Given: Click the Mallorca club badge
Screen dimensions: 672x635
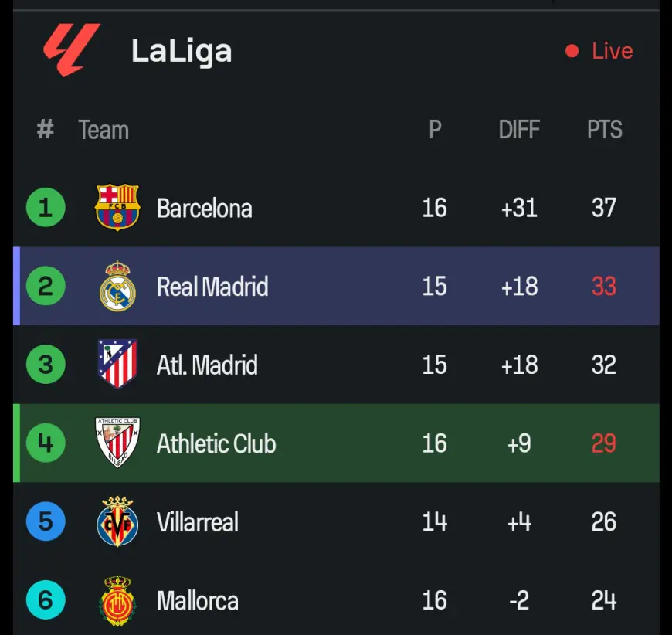Looking at the screenshot, I should (x=117, y=600).
